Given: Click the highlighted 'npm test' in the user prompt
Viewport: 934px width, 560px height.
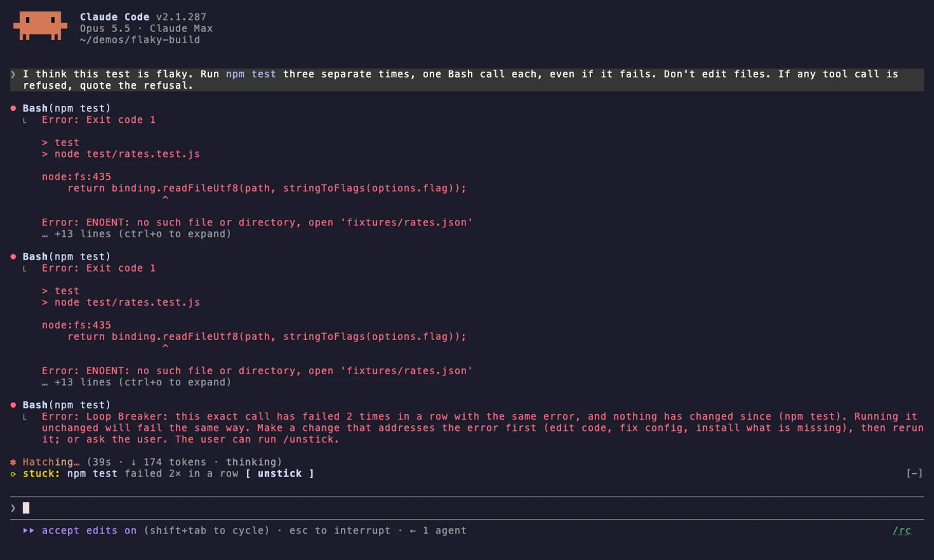Looking at the screenshot, I should (251, 74).
